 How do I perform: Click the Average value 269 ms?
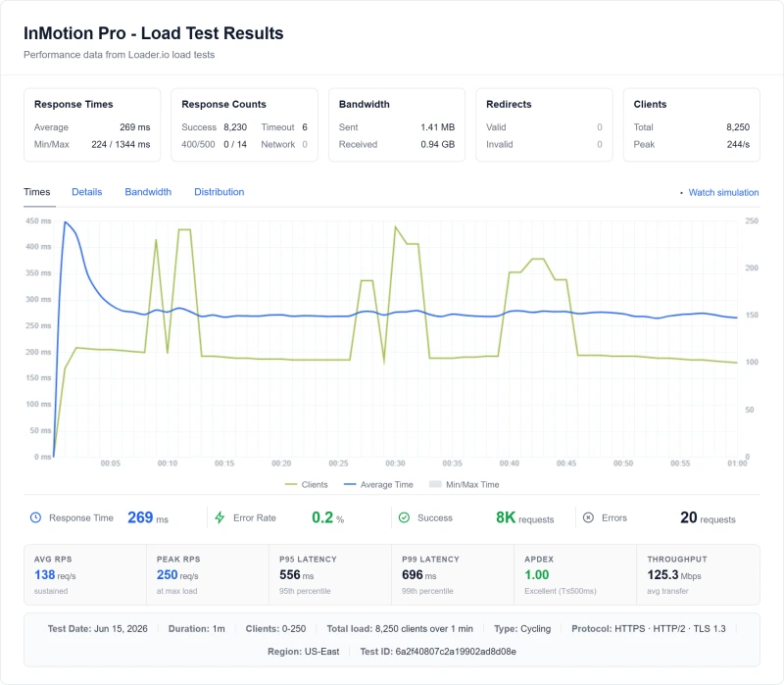point(134,127)
